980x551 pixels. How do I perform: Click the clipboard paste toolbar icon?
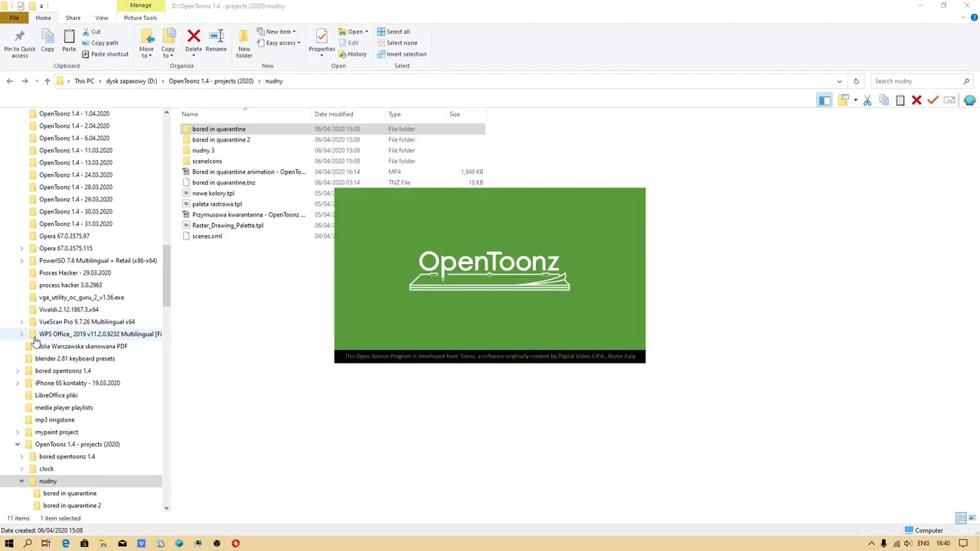tap(900, 100)
